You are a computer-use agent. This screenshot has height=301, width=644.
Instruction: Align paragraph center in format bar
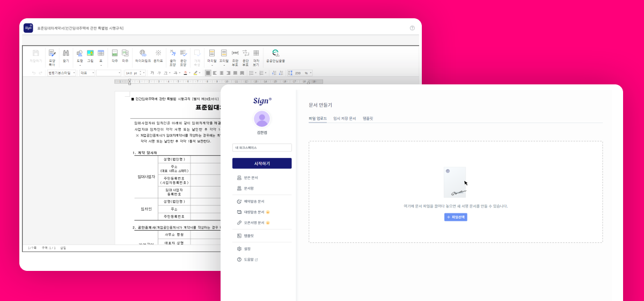[x=221, y=73]
